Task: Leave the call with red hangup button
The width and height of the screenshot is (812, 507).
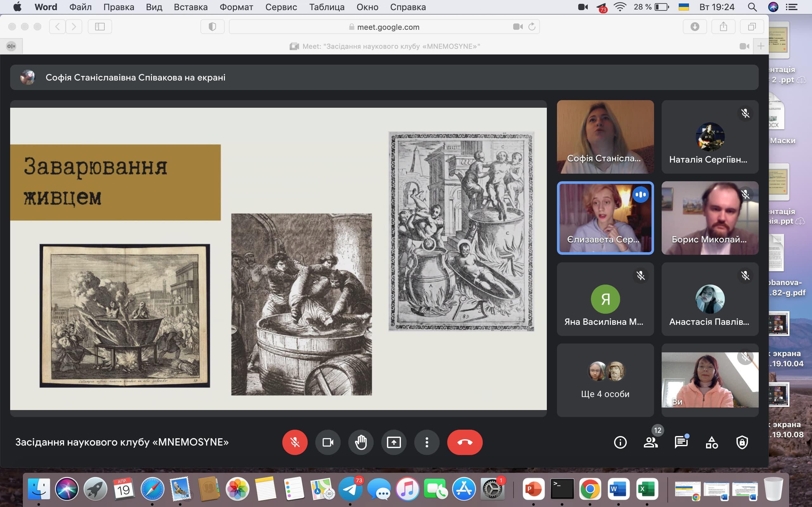Action: click(x=465, y=442)
